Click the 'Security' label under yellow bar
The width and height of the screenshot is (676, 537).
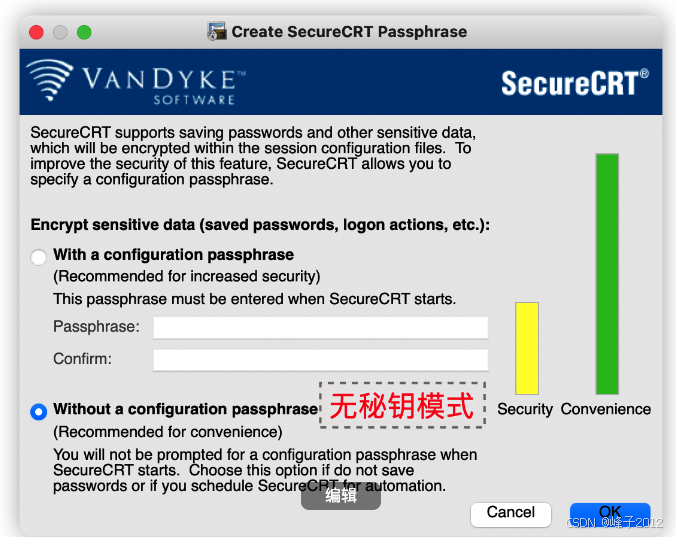coord(525,409)
